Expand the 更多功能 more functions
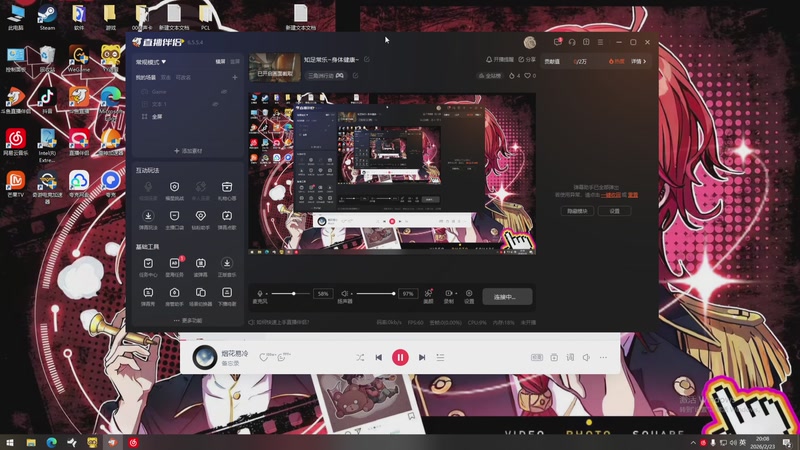800x450 pixels. pyautogui.click(x=188, y=320)
